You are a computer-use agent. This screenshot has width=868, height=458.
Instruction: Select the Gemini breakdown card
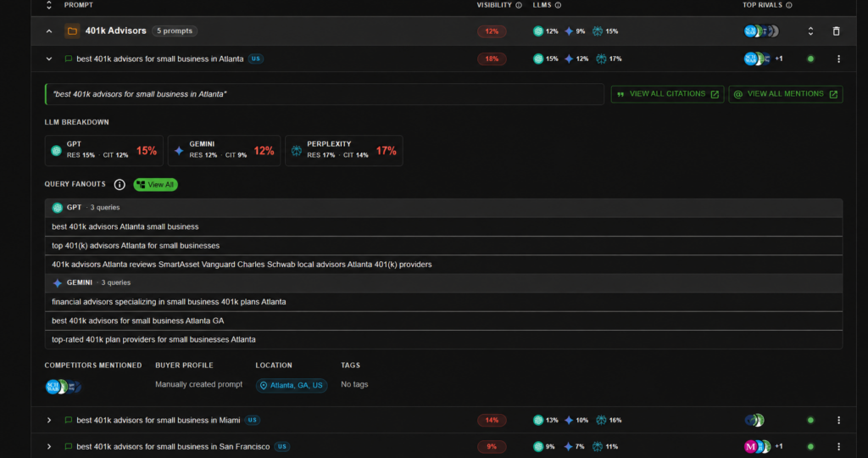[x=224, y=151]
